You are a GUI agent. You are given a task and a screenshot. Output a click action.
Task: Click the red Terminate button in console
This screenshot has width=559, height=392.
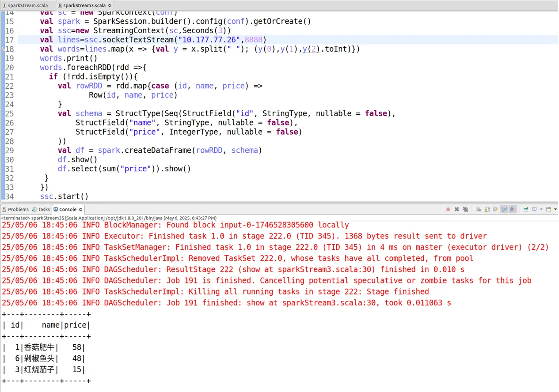click(x=448, y=209)
